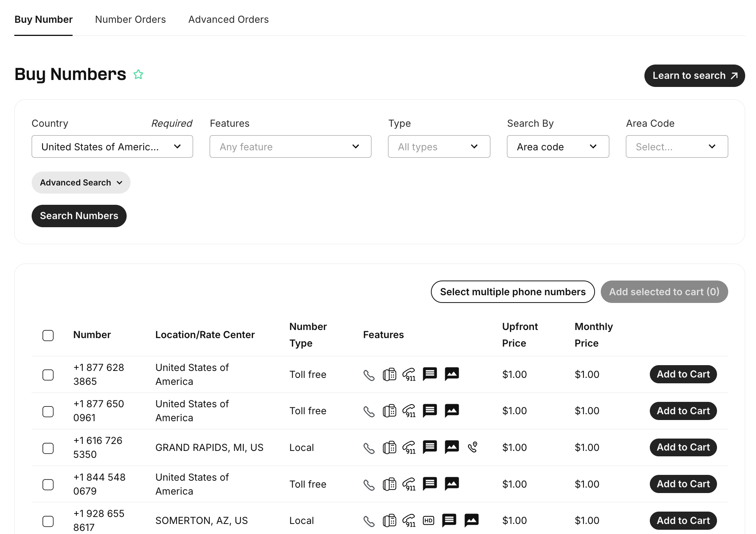Screen dimensions: 756x534
Task: Click local calling pin icon in Grand Rapids row
Action: tap(473, 447)
